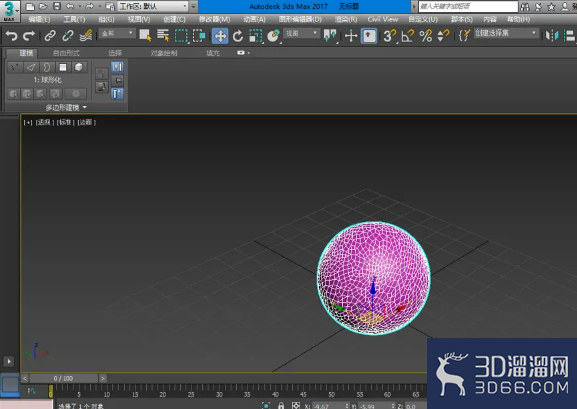Select the Select and Rotate tool
Image resolution: width=577 pixels, height=409 pixels.
coord(238,36)
